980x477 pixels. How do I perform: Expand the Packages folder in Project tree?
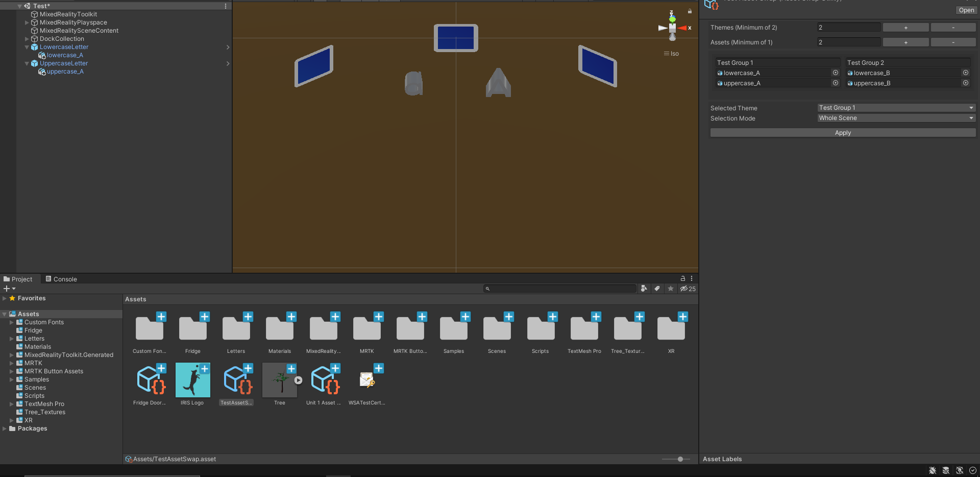(5, 428)
